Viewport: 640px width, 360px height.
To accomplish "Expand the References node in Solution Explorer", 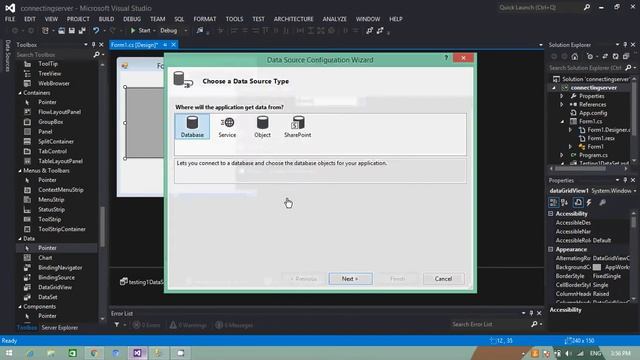I will [562, 104].
